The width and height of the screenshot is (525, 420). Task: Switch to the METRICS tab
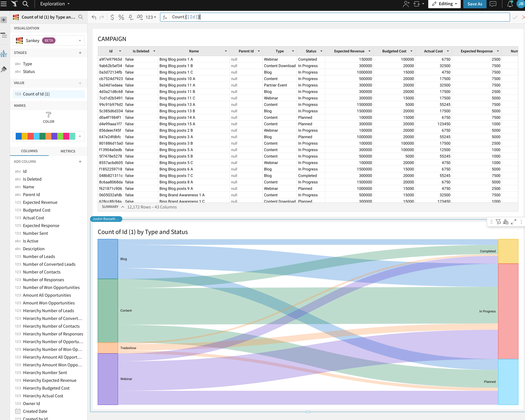(x=68, y=151)
